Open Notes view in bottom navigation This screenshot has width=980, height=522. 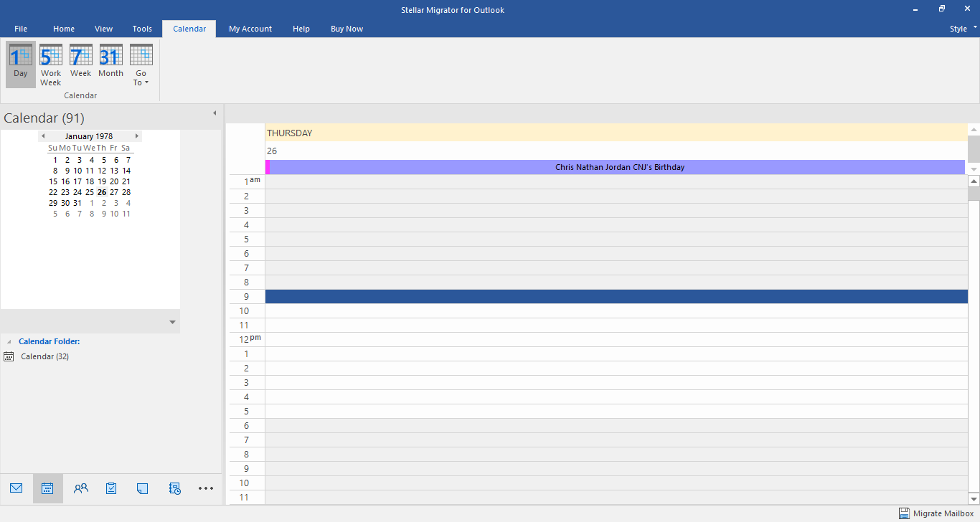pos(142,488)
